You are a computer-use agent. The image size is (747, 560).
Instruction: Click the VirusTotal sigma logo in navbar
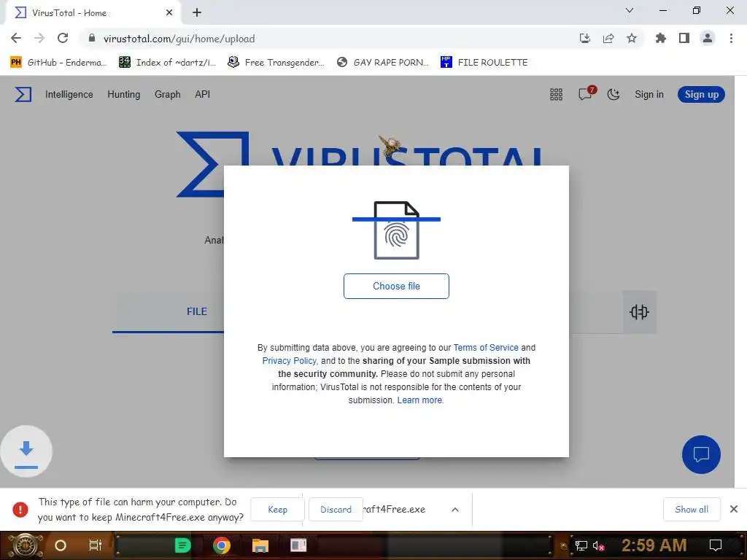[x=23, y=94]
